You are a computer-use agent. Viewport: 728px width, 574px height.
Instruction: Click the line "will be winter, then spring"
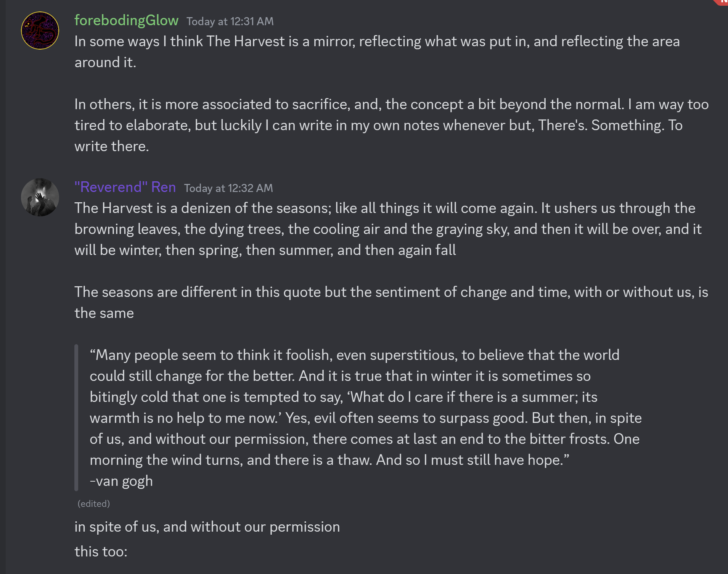[x=265, y=250]
